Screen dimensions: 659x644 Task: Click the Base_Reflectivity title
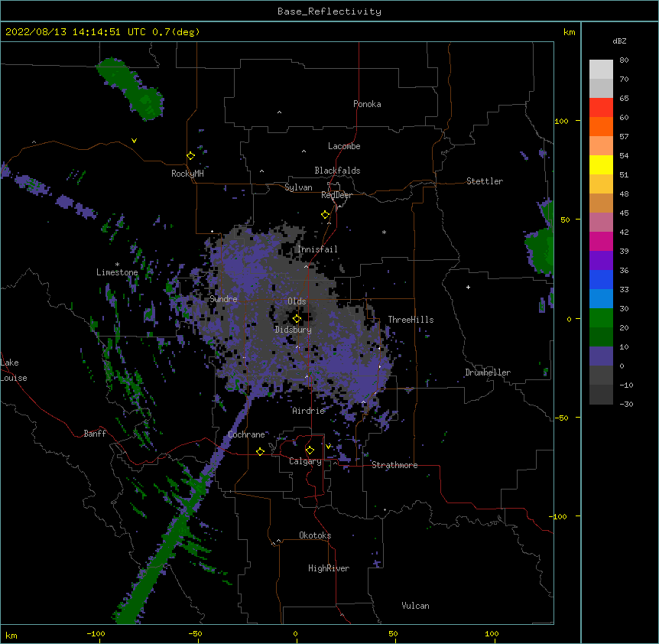coord(329,11)
